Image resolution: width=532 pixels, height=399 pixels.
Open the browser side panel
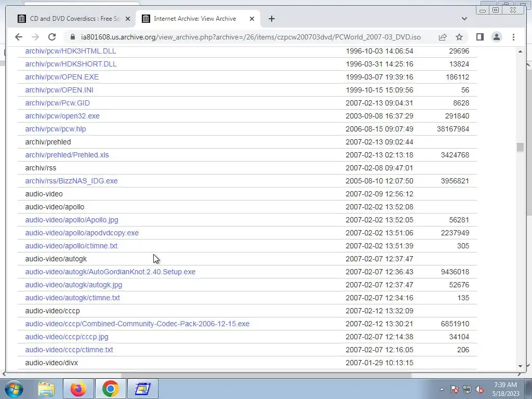pos(480,37)
